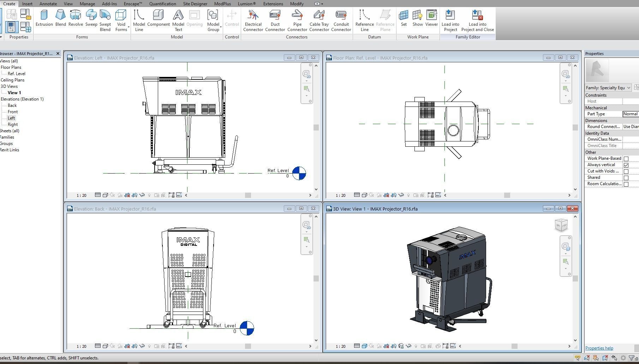Select the Reference Line datum tool
The image size is (639, 364).
point(365,21)
